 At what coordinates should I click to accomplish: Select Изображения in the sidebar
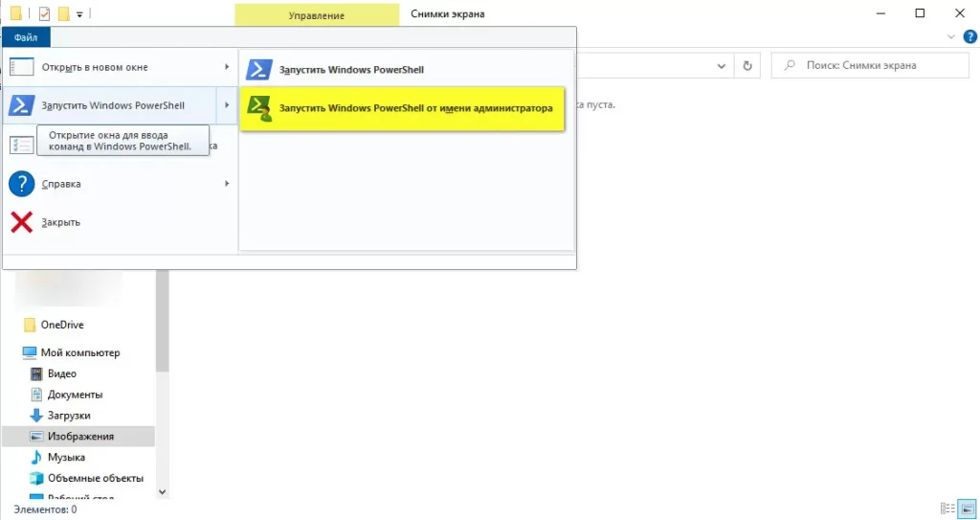tap(78, 436)
